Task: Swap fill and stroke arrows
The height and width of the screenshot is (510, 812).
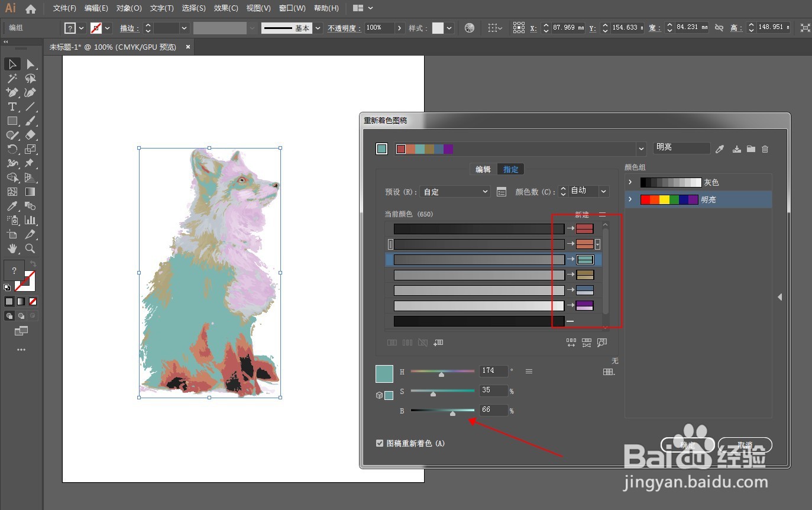Action: click(x=33, y=263)
